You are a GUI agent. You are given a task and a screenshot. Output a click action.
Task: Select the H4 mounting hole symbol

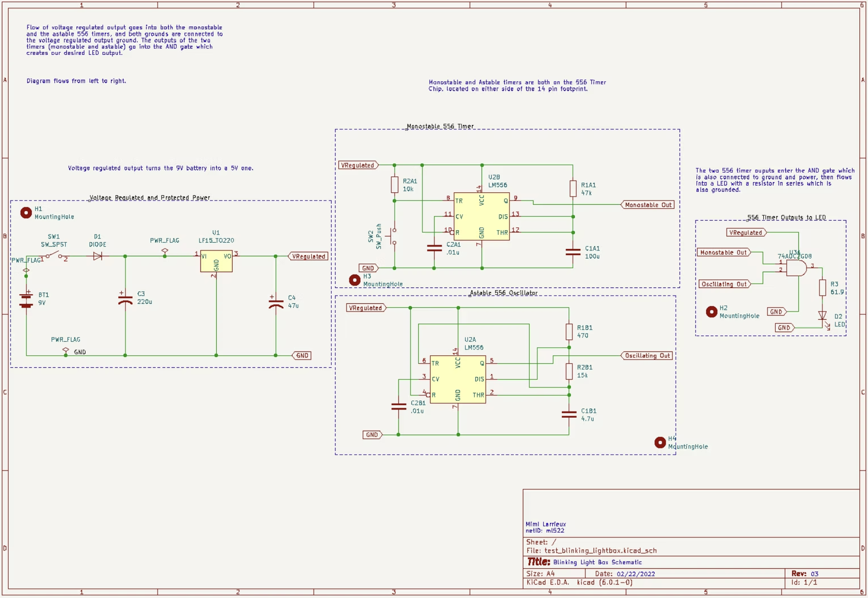[660, 442]
